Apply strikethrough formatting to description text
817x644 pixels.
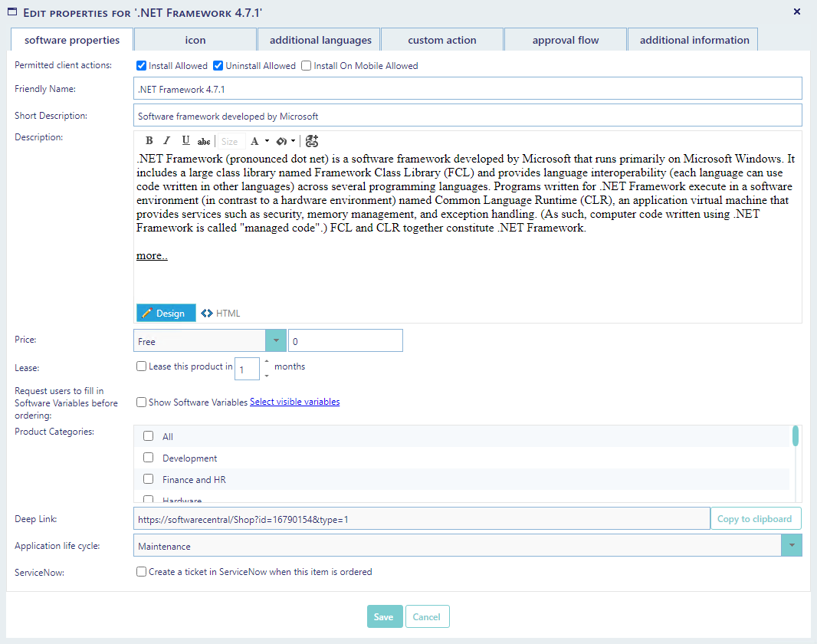(x=203, y=141)
